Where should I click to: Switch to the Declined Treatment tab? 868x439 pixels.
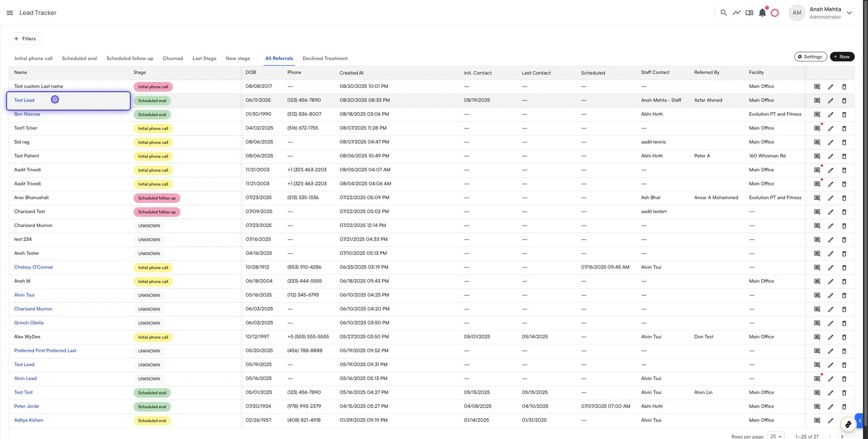point(325,58)
